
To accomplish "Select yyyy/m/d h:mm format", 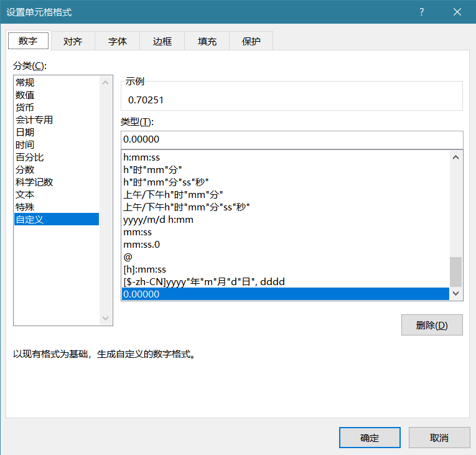I will pyautogui.click(x=286, y=220).
